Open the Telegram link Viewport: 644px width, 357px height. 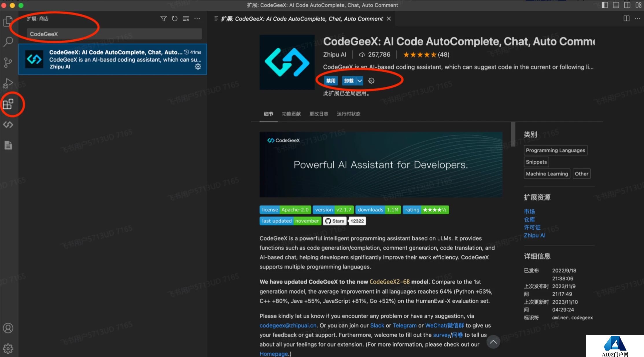(x=405, y=325)
